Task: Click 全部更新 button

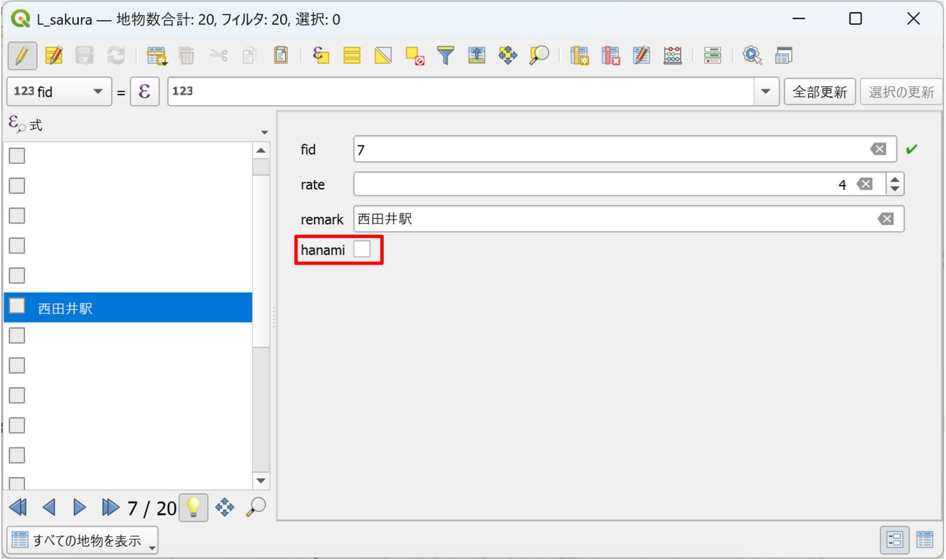Action: (x=819, y=92)
